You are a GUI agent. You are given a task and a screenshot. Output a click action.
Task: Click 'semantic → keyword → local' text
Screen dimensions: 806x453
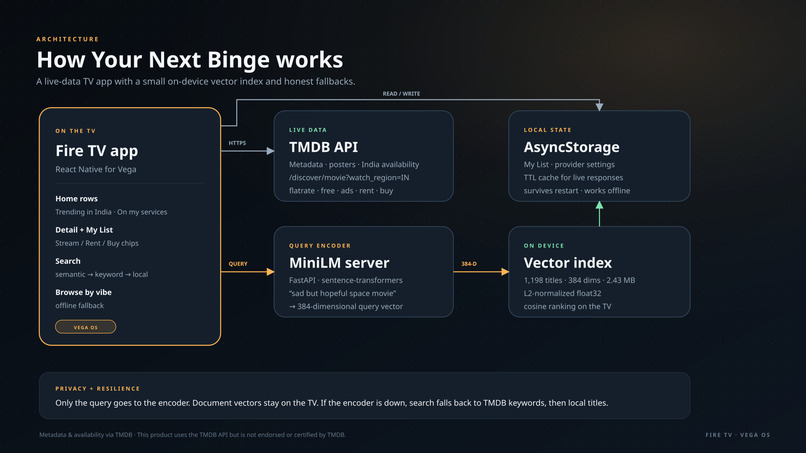click(102, 275)
